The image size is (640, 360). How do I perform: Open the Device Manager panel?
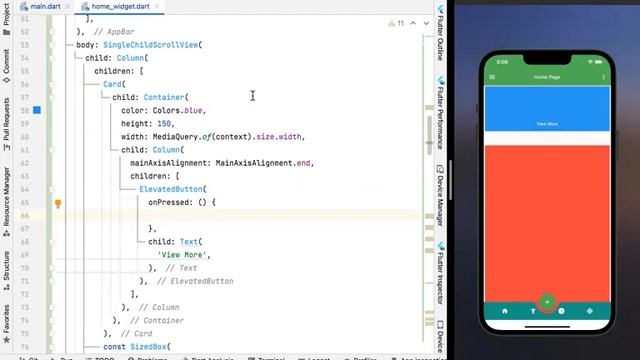(x=440, y=195)
